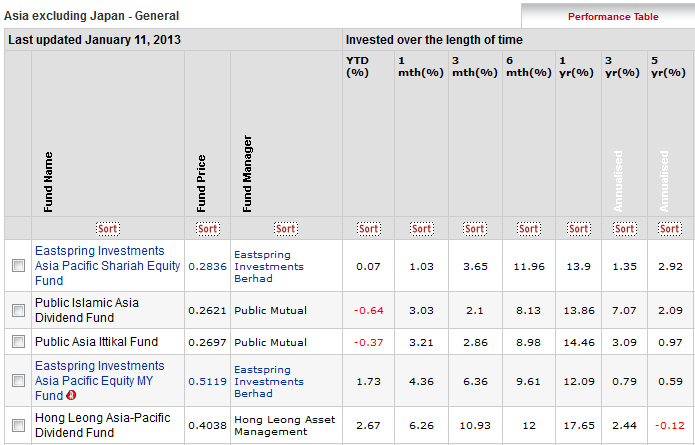Open the Performance Table tab

coord(613,17)
